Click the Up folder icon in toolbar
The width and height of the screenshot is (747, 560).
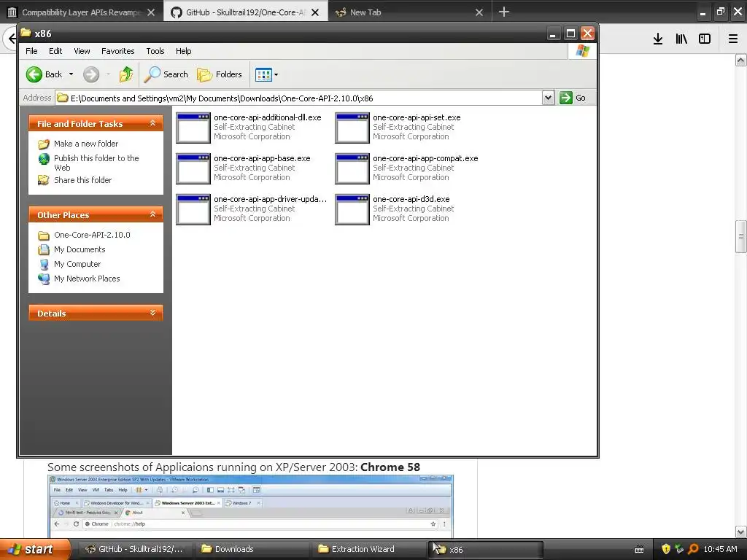click(x=125, y=74)
